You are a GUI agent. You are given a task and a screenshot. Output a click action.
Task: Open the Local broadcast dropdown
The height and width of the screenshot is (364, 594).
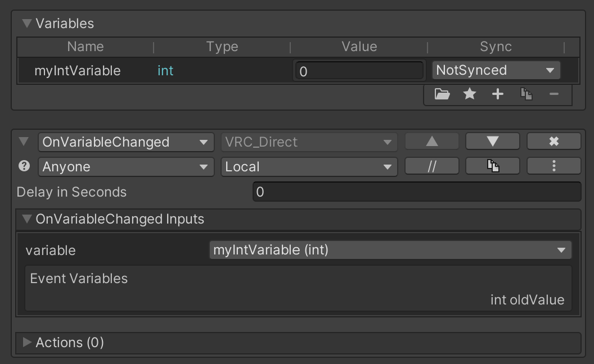pyautogui.click(x=309, y=167)
